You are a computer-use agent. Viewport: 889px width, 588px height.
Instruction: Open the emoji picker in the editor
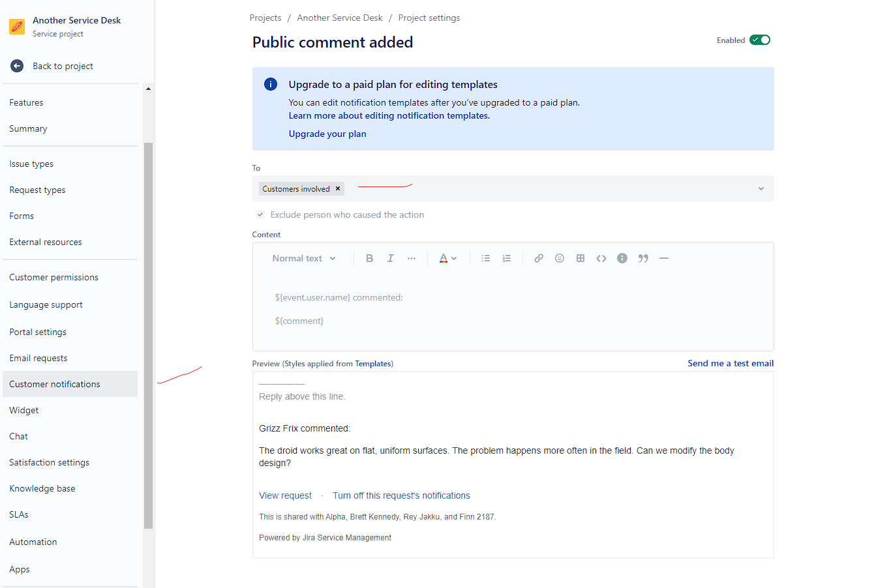(x=559, y=257)
